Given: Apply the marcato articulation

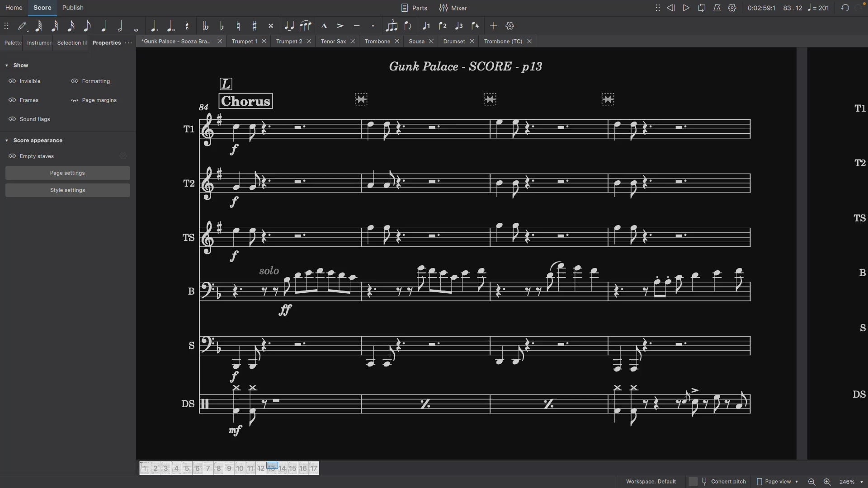Looking at the screenshot, I should click(324, 26).
